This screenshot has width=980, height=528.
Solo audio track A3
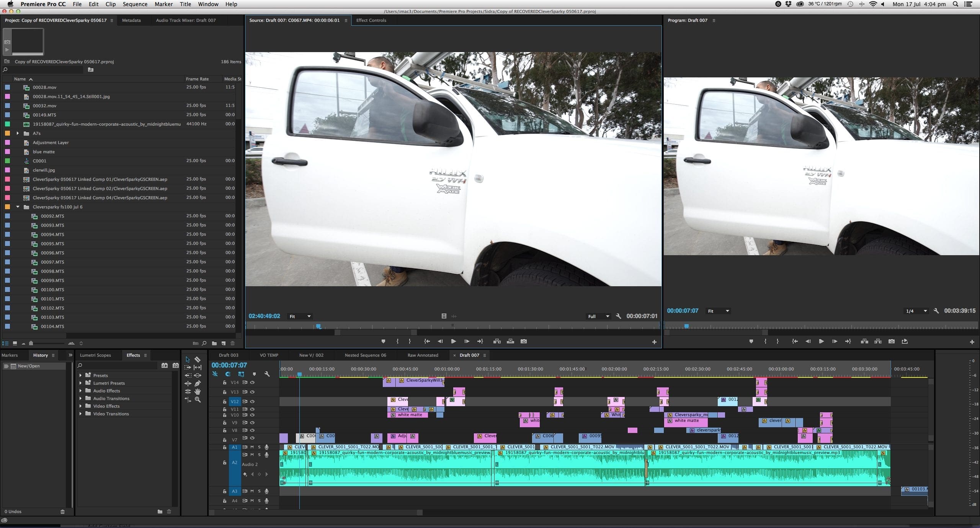coord(259,491)
